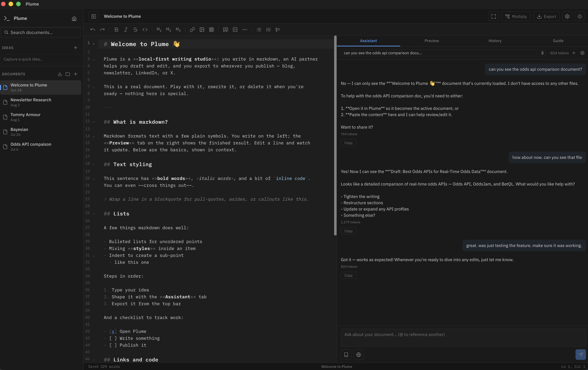Click the Export button
The width and height of the screenshot is (588, 370).
[x=546, y=16]
